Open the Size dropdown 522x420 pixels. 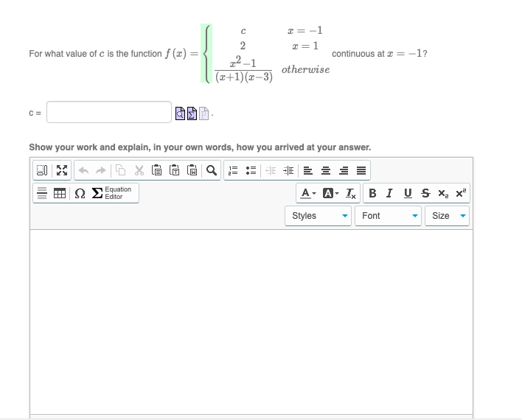coord(447,216)
